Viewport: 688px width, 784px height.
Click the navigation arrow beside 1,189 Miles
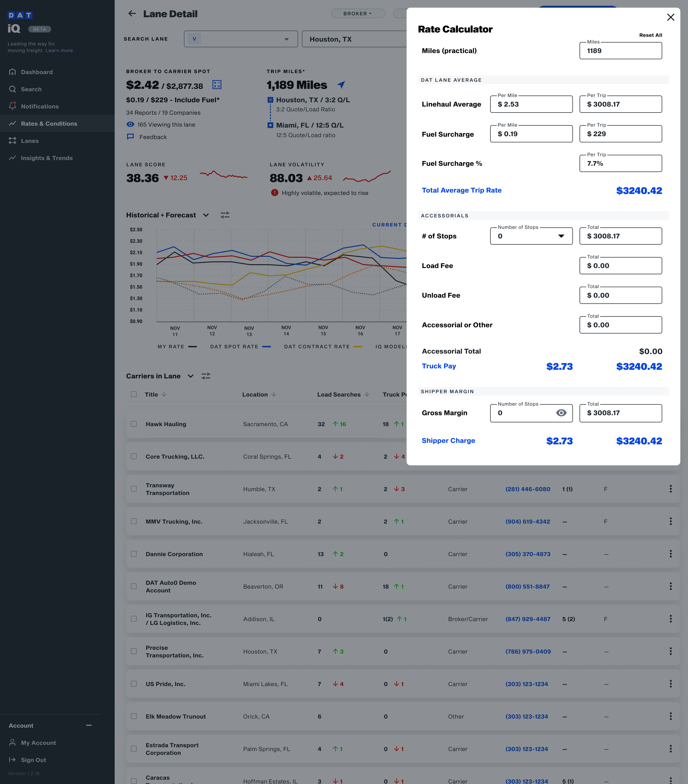[341, 84]
